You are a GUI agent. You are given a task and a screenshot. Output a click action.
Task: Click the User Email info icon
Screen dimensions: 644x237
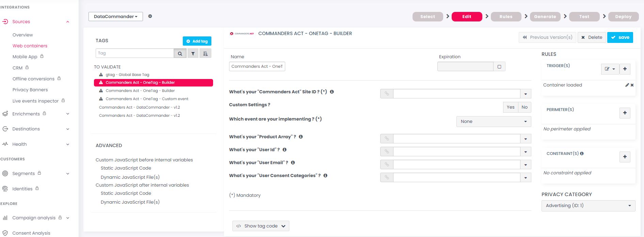click(293, 162)
